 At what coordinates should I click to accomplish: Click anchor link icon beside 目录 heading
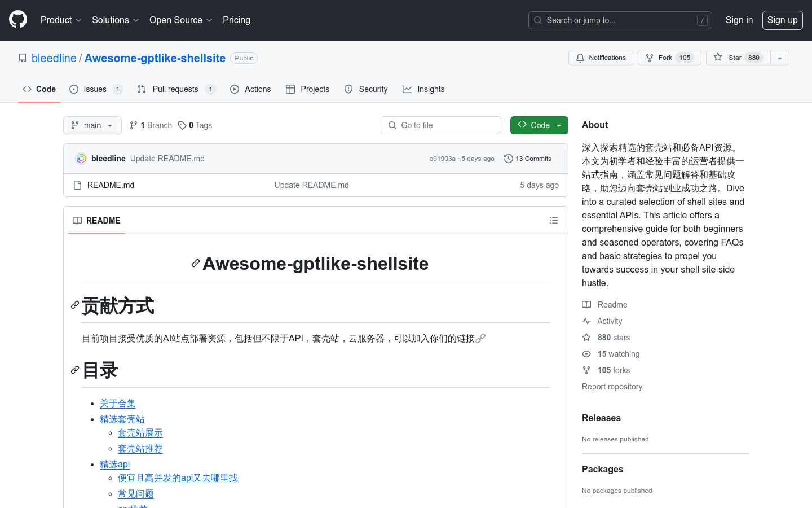75,370
